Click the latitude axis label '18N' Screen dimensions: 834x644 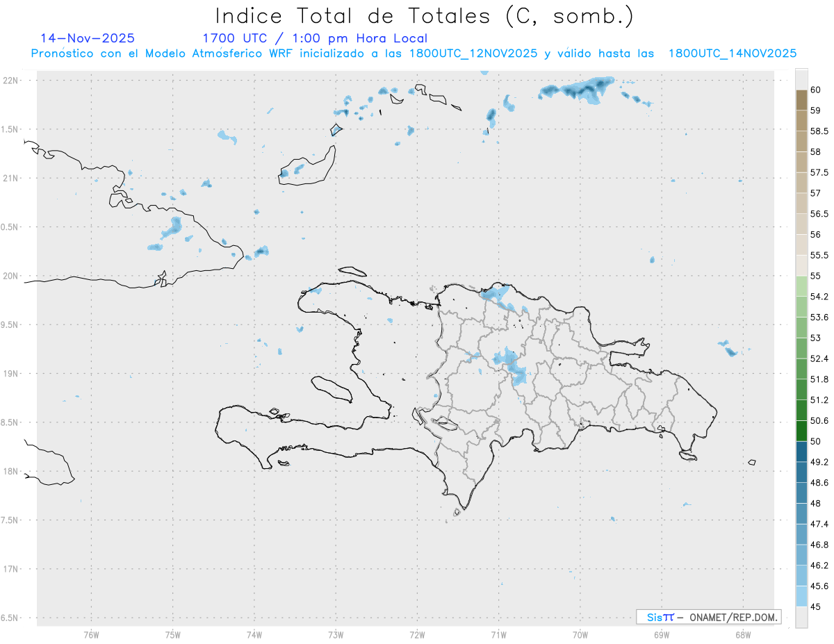tap(10, 471)
